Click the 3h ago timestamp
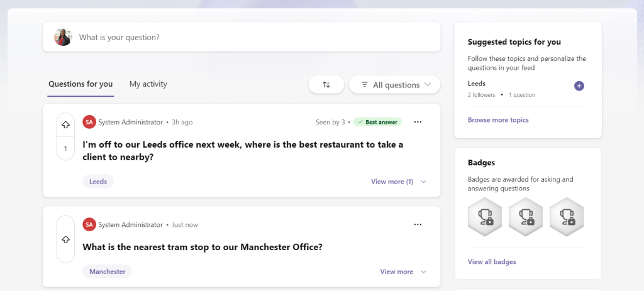This screenshot has height=291, width=644. click(x=182, y=123)
